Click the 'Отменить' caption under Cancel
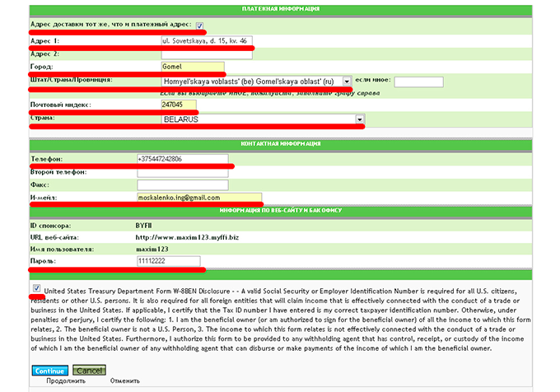 [125, 381]
